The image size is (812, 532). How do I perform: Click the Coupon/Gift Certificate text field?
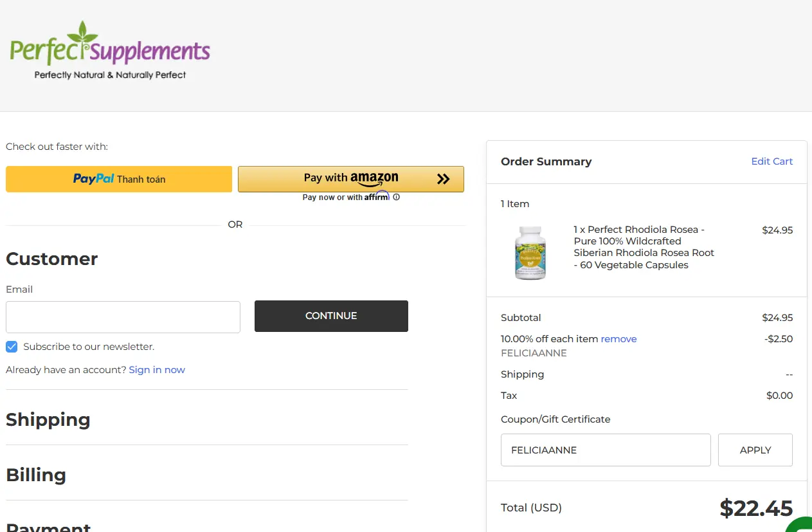point(606,450)
